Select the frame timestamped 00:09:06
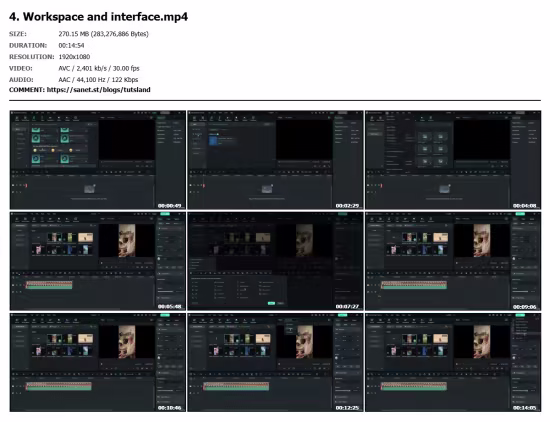Viewport: 550px width, 422px height. (x=453, y=261)
